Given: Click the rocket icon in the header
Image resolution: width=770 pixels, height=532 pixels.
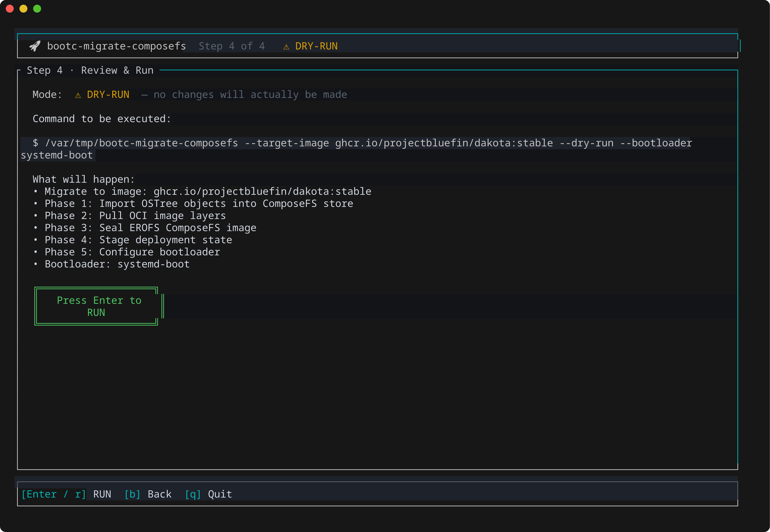Looking at the screenshot, I should coord(35,46).
